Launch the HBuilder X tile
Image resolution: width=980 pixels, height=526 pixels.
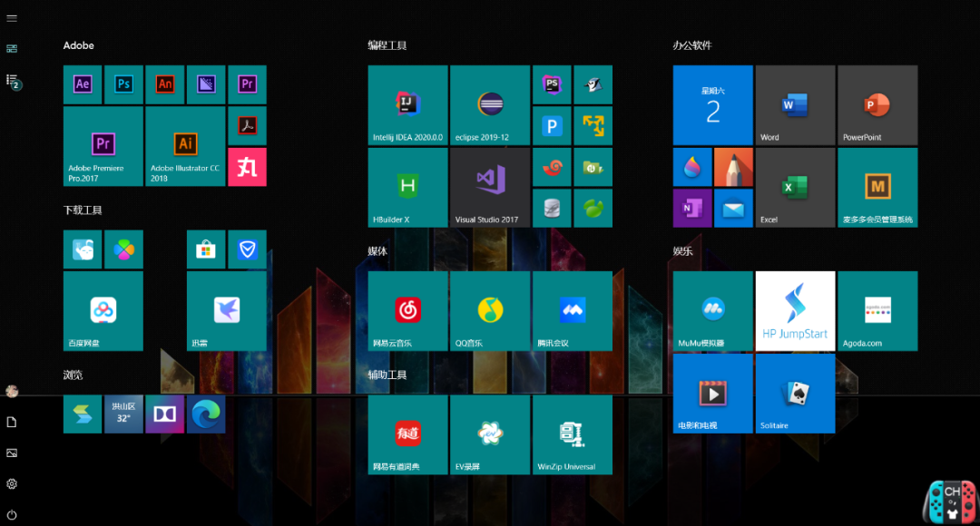click(408, 188)
